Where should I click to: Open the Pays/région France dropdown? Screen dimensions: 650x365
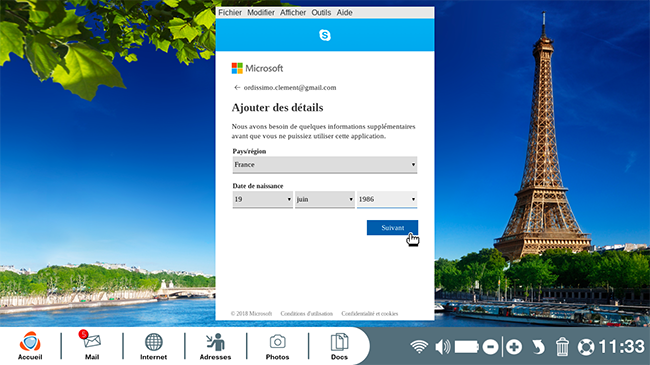pos(325,165)
